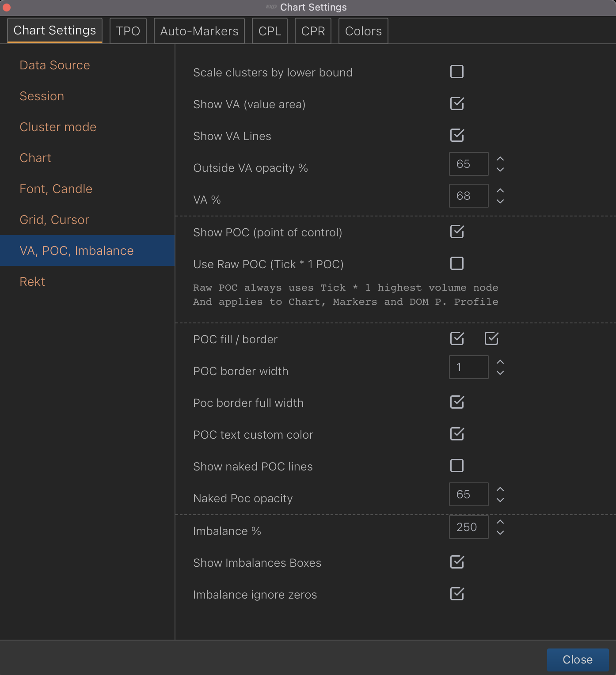Open Data Source settings section
Screen dimensions: 616x675
[87, 65]
